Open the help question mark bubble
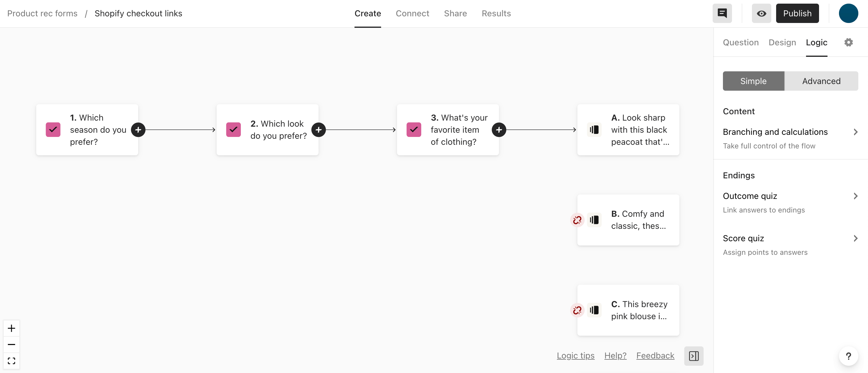The height and width of the screenshot is (373, 868). [848, 356]
